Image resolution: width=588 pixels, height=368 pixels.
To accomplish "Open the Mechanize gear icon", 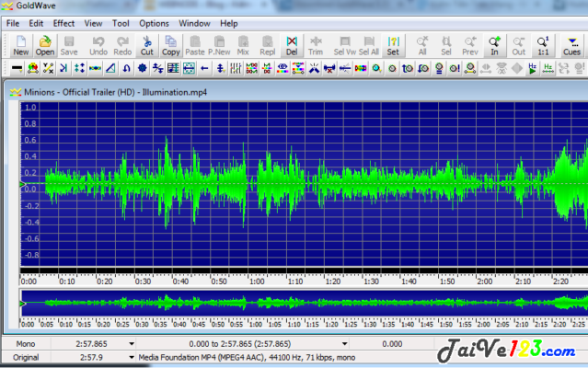I will pyautogui.click(x=143, y=68).
